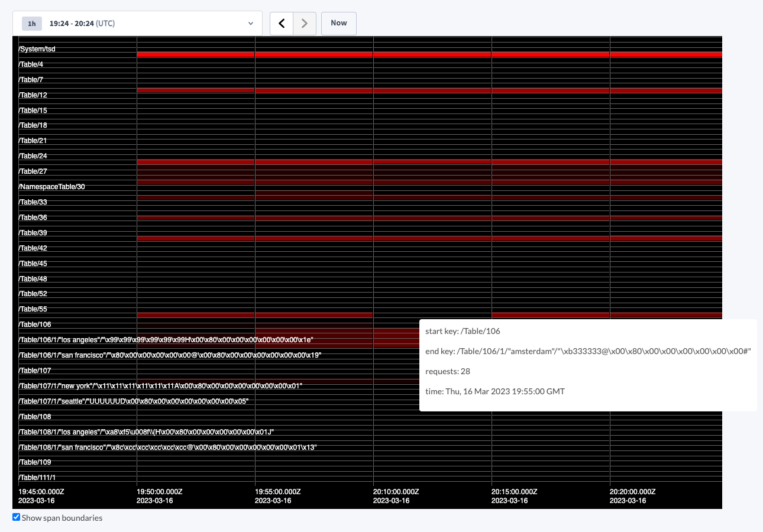The image size is (763, 532).
Task: Click the right arrow to advance the time range
Action: pos(304,23)
